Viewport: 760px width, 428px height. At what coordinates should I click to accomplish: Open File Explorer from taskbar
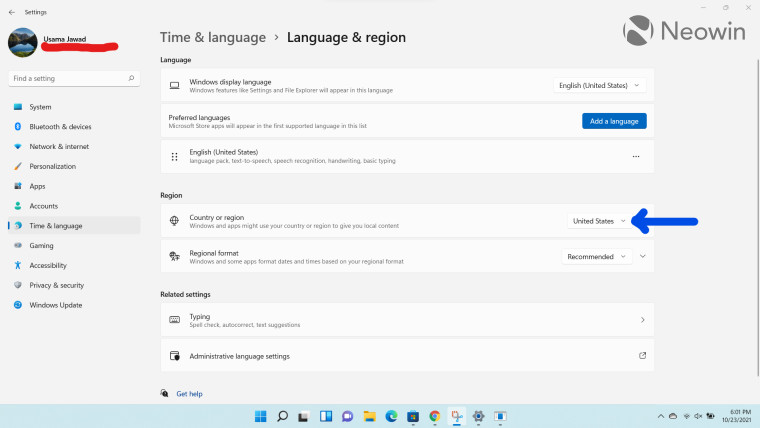click(369, 416)
